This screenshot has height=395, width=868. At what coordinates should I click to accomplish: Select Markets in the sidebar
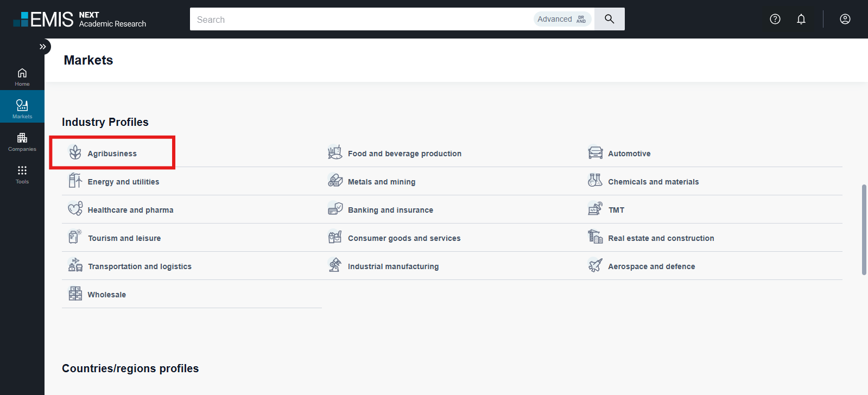point(22,109)
